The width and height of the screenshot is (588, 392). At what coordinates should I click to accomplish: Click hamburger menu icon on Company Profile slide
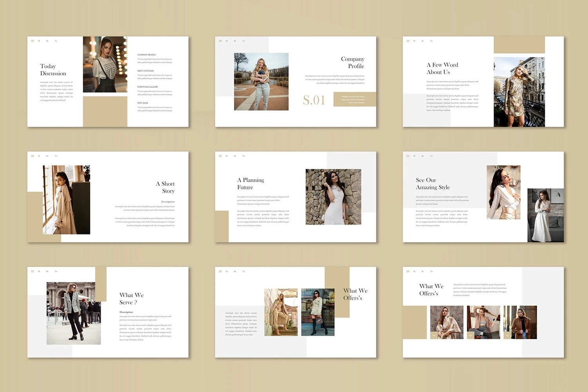(x=220, y=41)
